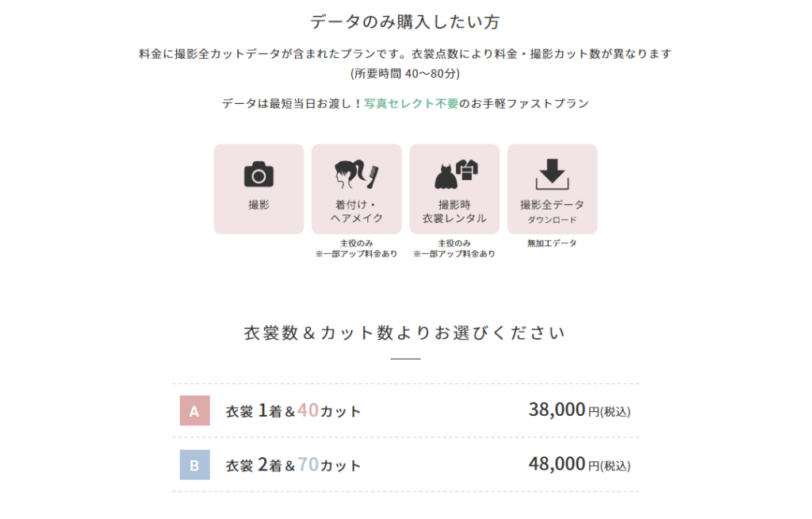Image resolution: width=812 pixels, height=519 pixels.
Task: Click the blue B plan badge
Action: pyautogui.click(x=195, y=464)
